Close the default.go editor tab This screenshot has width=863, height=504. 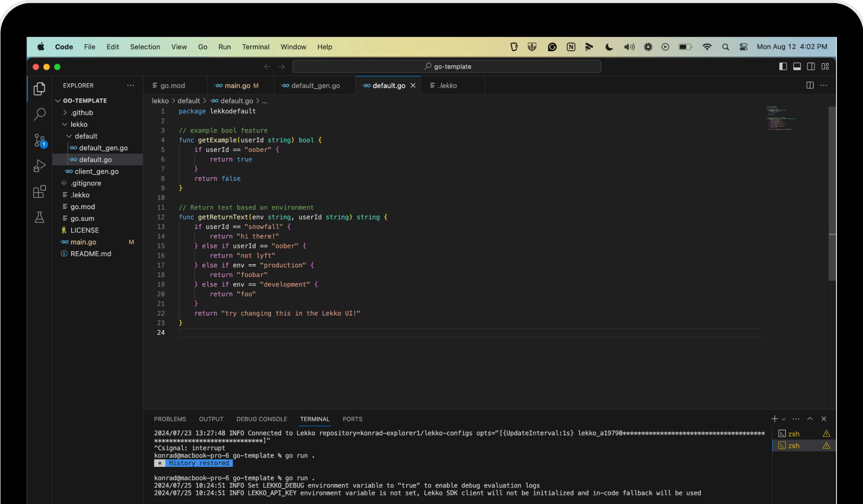click(413, 85)
